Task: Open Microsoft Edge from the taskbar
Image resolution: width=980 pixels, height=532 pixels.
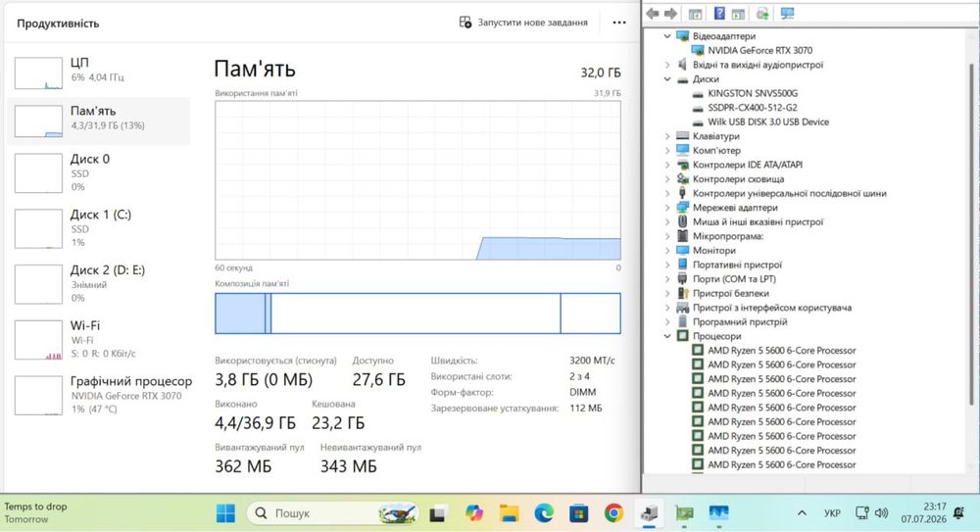Action: pos(544,513)
